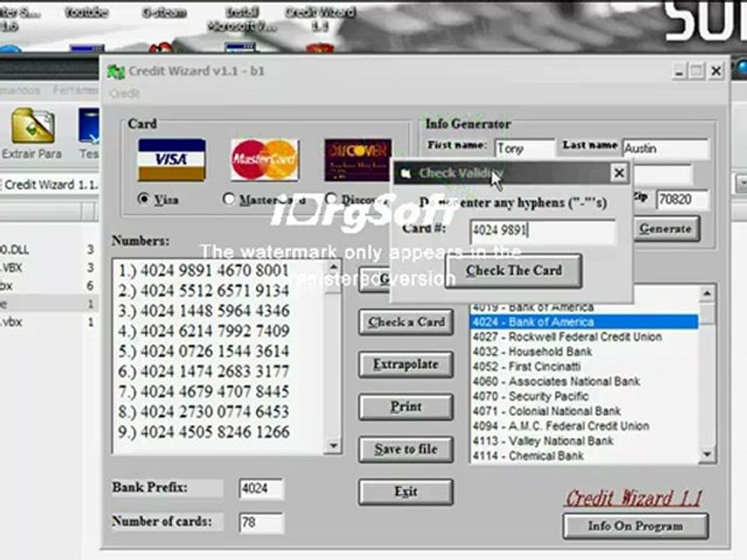Screen dimensions: 747x560
Task: Click the Check Validity dialog title icon
Action: coord(406,173)
